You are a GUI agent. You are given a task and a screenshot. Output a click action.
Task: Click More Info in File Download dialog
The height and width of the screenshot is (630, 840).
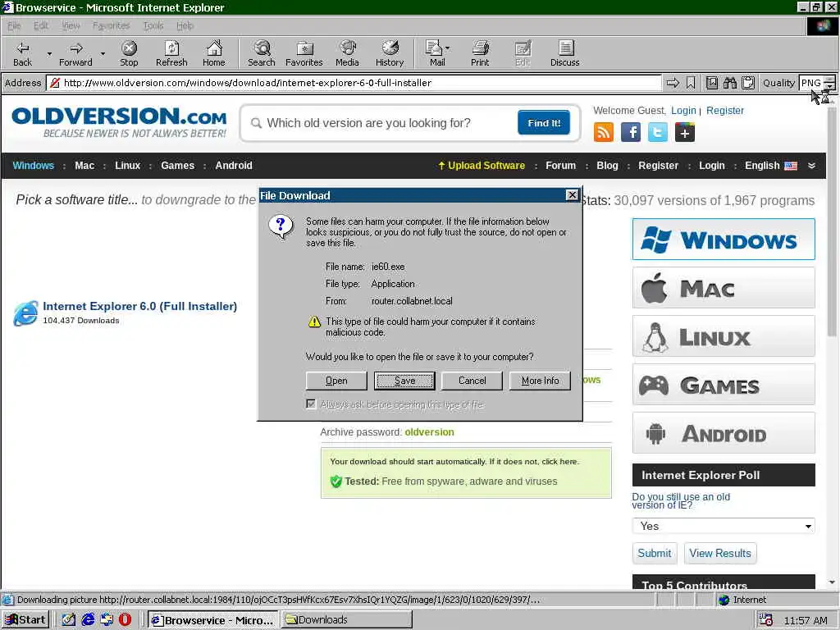tap(540, 381)
